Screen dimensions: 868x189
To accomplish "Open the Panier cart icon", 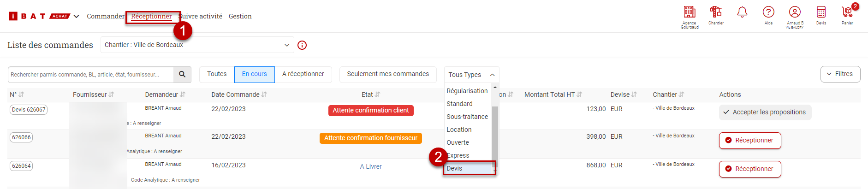I will coord(847,12).
